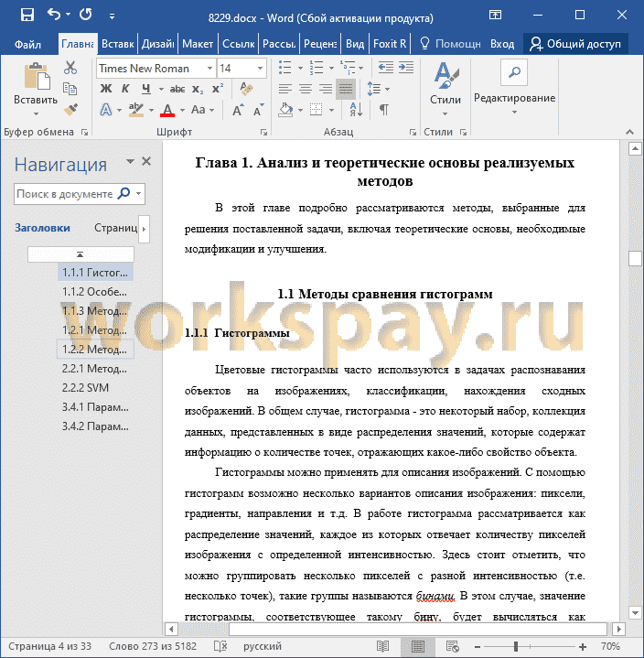
Task: Open the font size 14 dropdown
Action: 260,68
